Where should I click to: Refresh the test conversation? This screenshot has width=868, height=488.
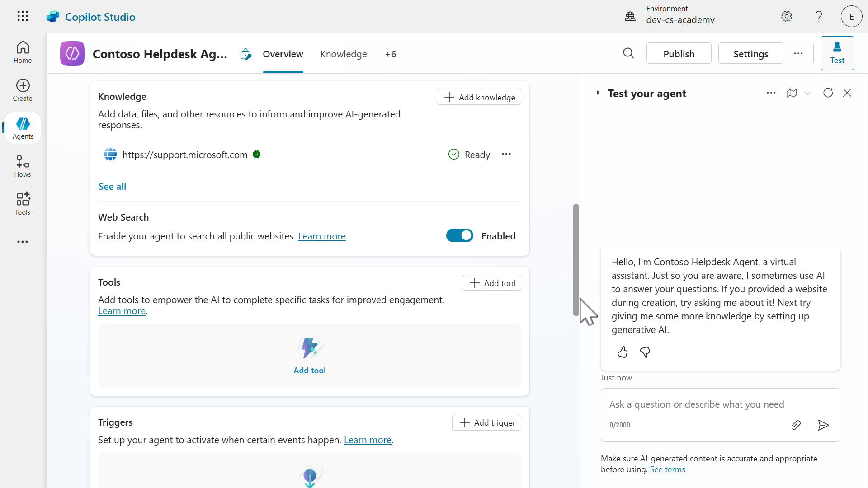tap(828, 93)
